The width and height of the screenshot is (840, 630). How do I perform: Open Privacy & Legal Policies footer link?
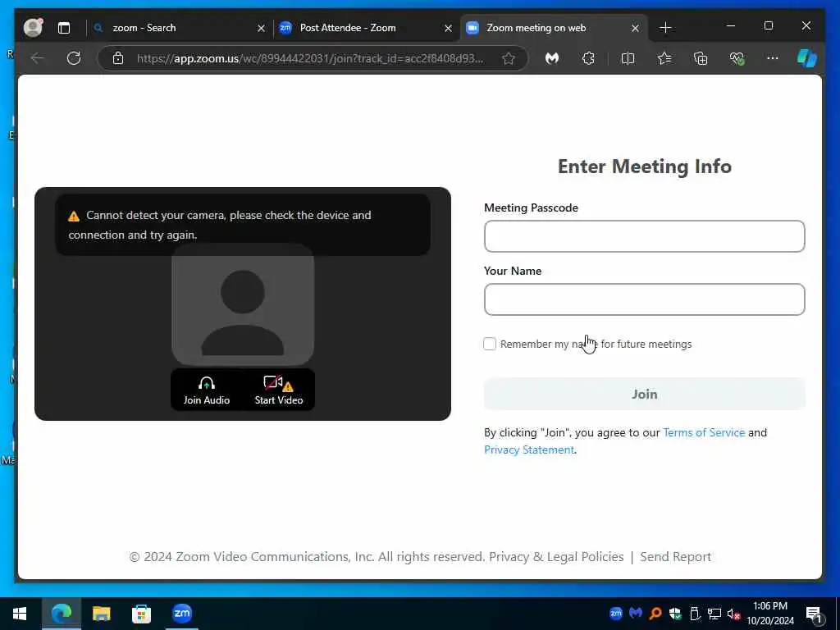(x=556, y=557)
